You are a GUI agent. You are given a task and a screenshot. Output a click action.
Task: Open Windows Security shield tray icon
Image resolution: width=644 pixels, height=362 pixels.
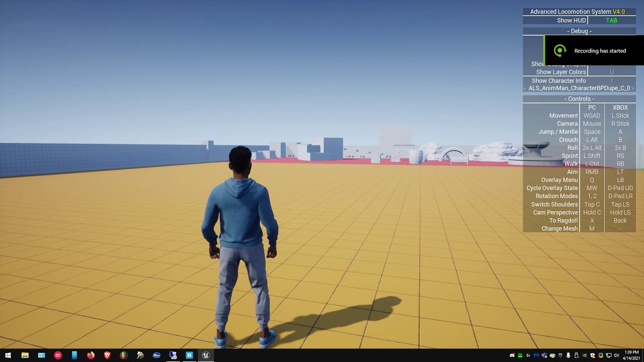(x=593, y=355)
